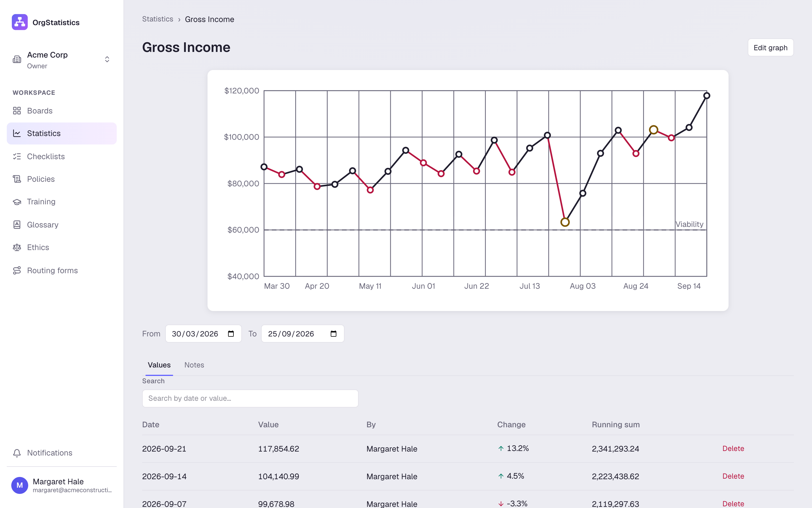
Task: Click the Notifications bell icon
Action: tap(17, 453)
